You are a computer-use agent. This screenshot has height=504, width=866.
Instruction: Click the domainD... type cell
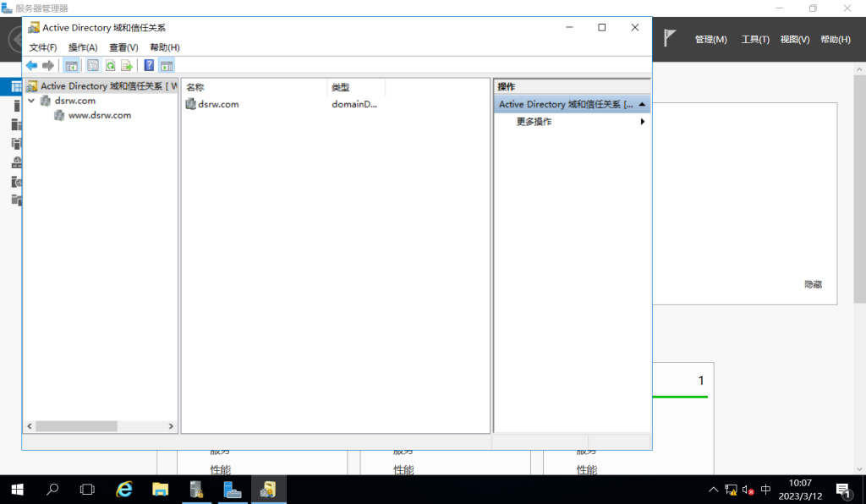coord(354,104)
